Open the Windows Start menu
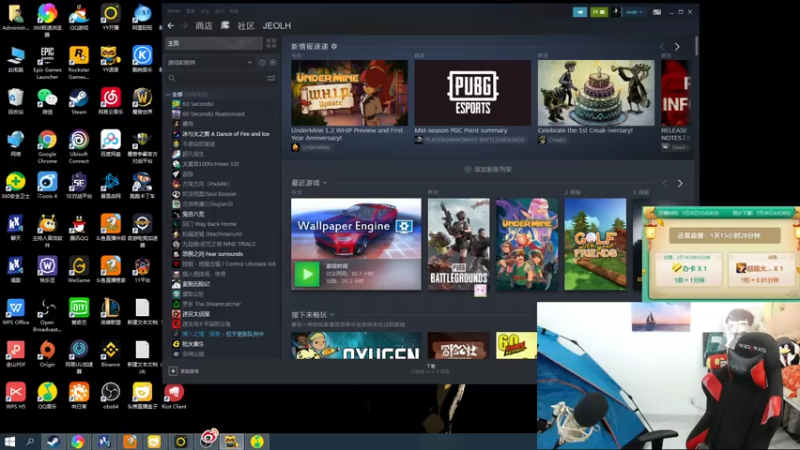The image size is (800, 450). coord(9,441)
